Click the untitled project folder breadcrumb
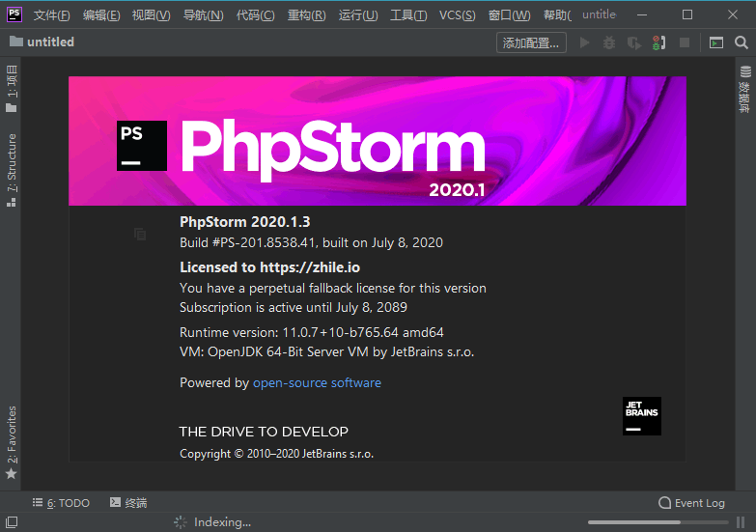This screenshot has width=756, height=532. pyautogui.click(x=42, y=42)
